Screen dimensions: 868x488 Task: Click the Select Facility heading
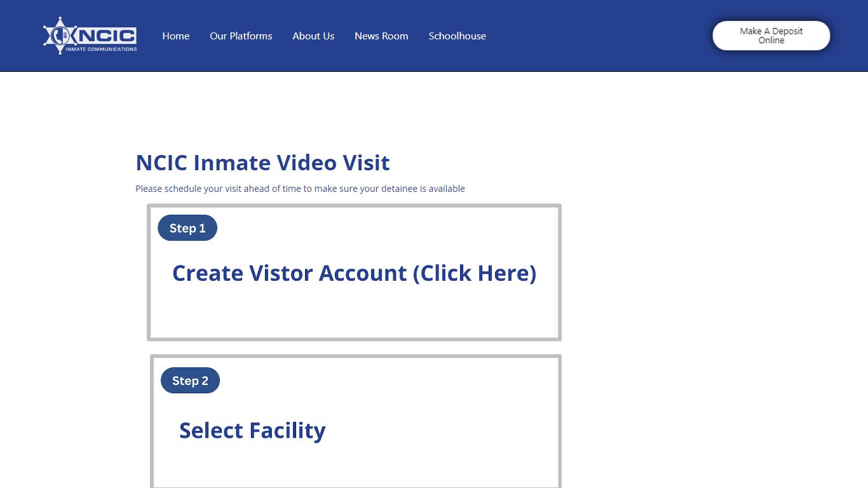252,431
